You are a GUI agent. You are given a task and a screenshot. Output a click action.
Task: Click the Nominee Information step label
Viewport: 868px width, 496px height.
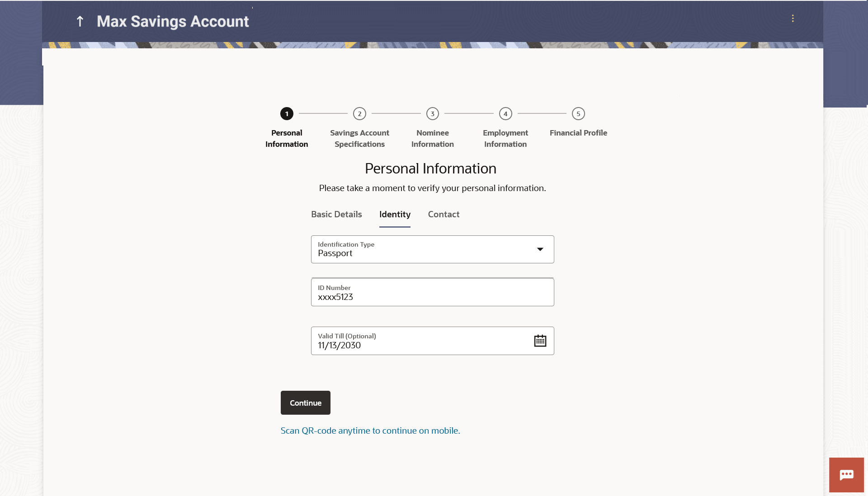432,139
